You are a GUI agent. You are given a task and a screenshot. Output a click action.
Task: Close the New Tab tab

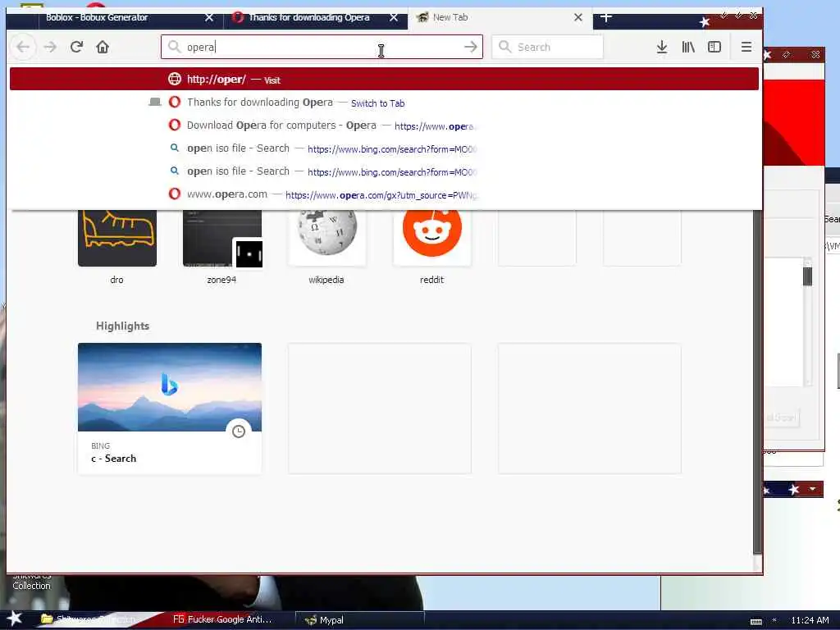pyautogui.click(x=578, y=18)
